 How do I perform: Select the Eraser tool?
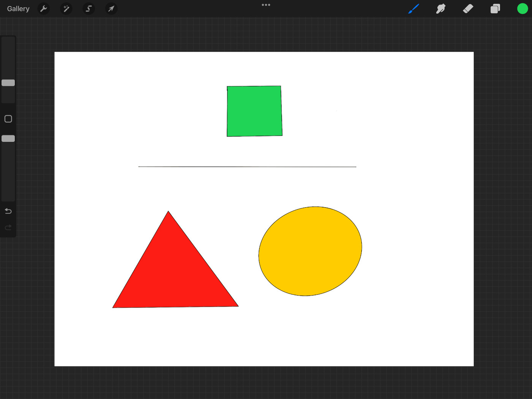[x=468, y=9]
